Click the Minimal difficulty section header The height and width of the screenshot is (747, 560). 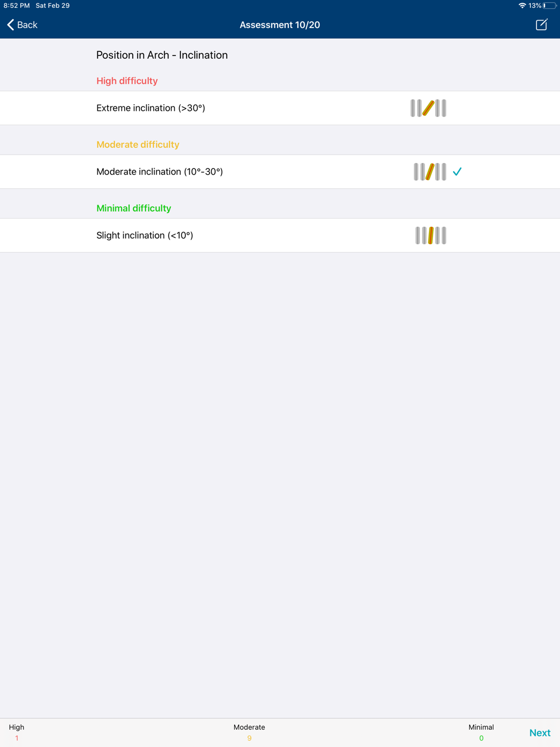click(134, 208)
